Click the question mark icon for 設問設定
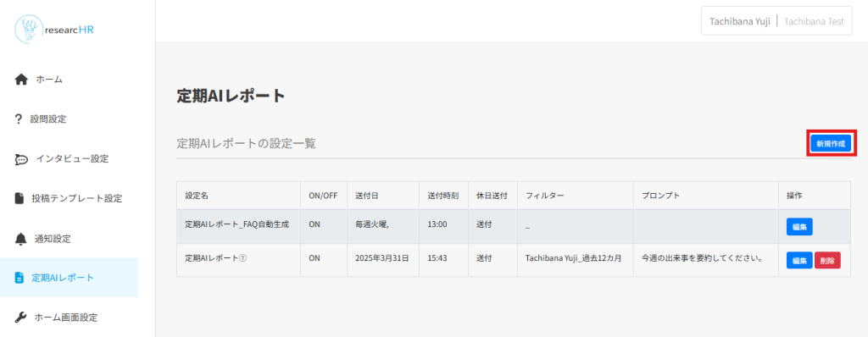868x337 pixels. click(19, 119)
